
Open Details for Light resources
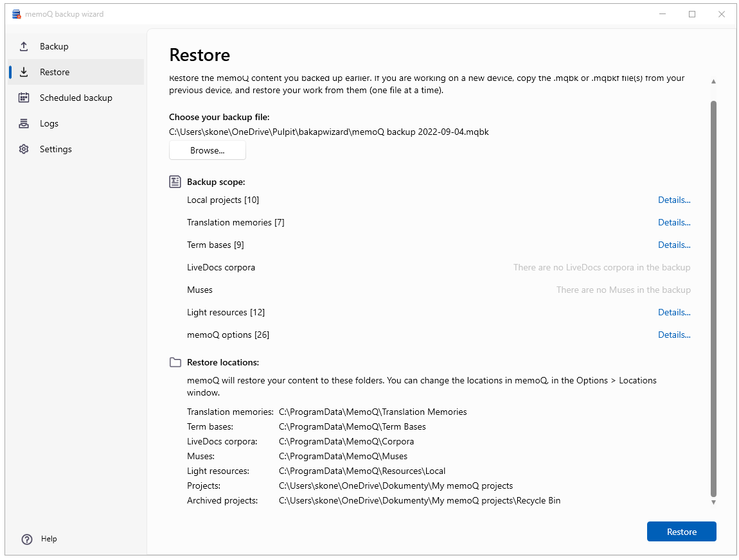(x=674, y=312)
